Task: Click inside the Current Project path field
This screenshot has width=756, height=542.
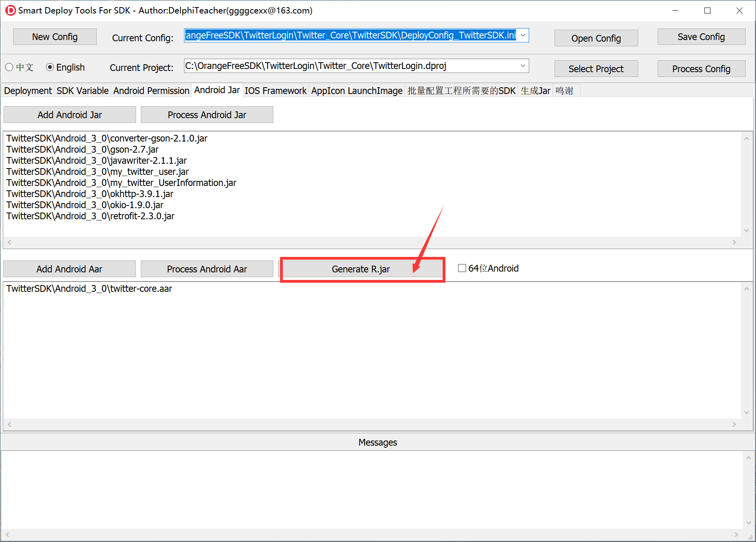Action: coord(351,66)
